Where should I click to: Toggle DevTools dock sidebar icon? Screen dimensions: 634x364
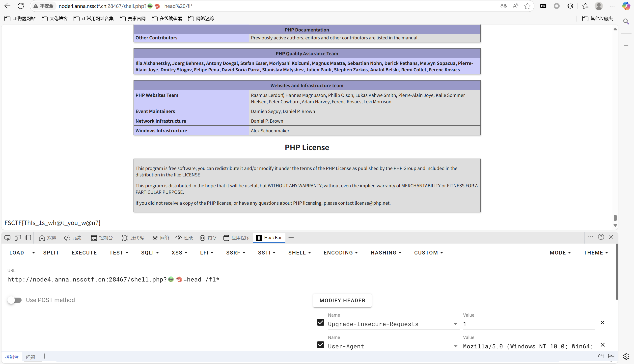point(28,238)
